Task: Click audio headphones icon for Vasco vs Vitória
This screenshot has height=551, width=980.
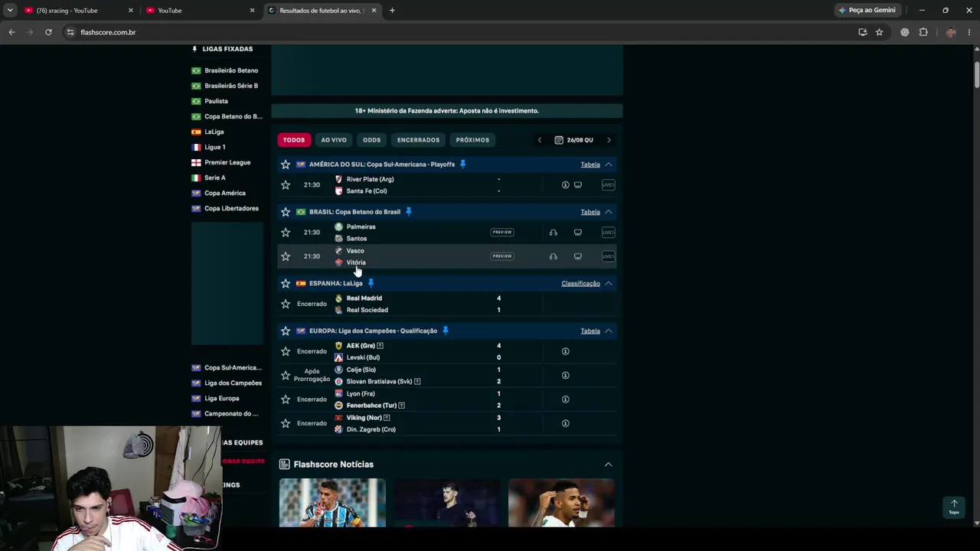Action: pyautogui.click(x=553, y=256)
